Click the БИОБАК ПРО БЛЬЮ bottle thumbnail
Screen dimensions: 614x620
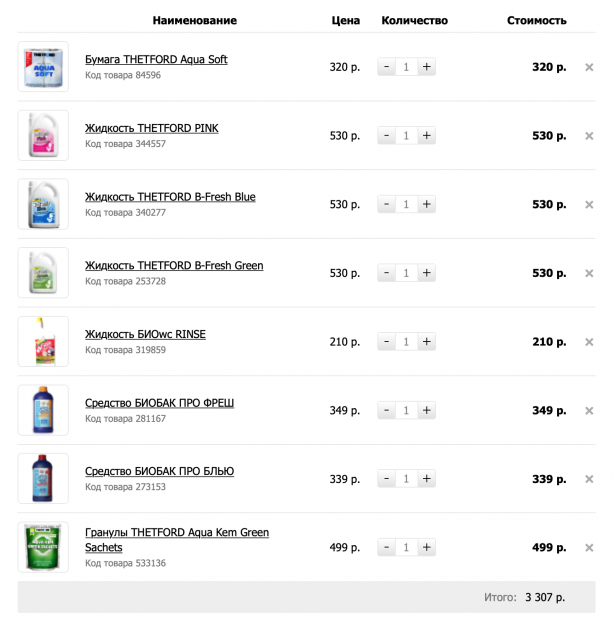click(43, 478)
